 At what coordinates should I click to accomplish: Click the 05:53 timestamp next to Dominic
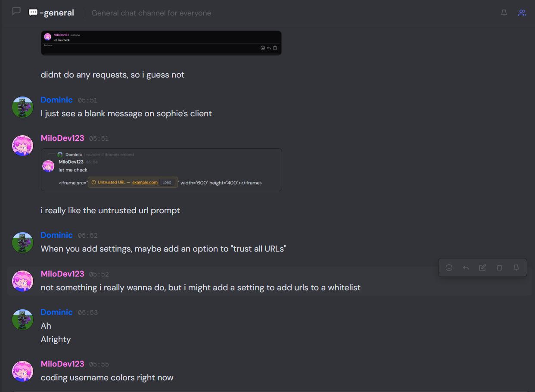pos(88,313)
